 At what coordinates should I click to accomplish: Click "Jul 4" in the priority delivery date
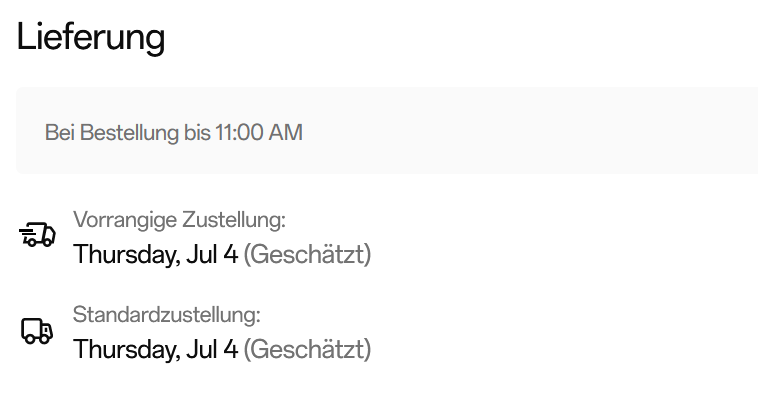212,255
